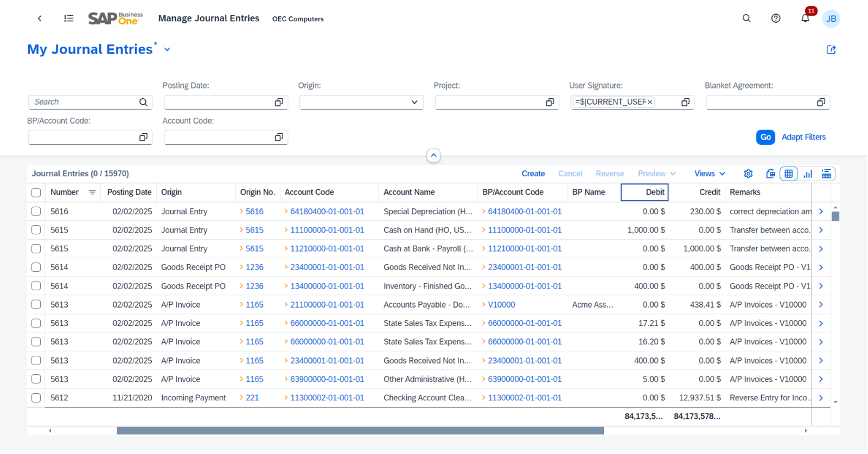Open Project value help icon

coord(550,102)
